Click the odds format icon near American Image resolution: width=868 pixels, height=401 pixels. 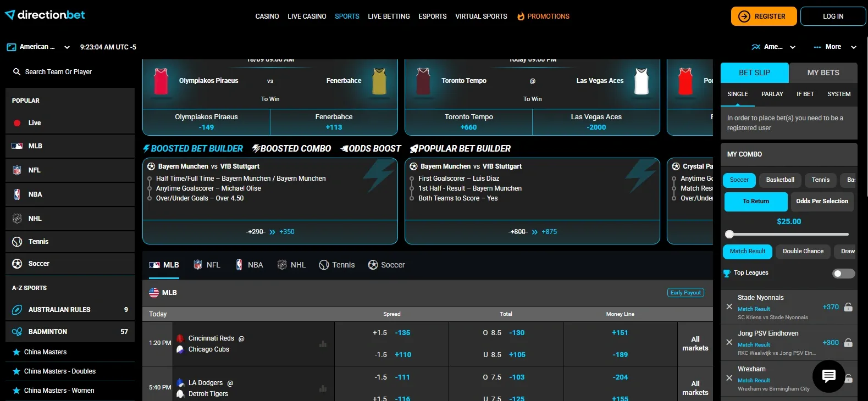point(12,47)
